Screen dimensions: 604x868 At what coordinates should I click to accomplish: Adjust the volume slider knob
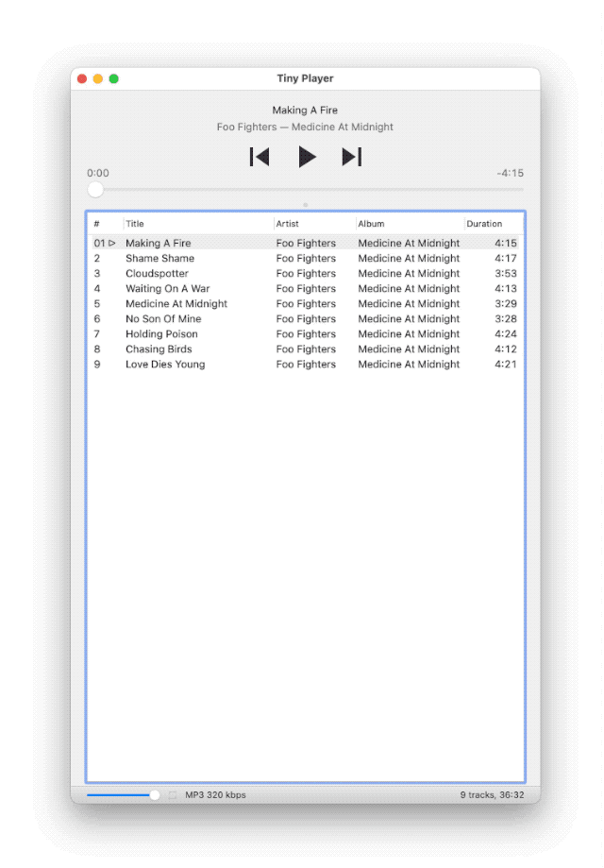point(155,795)
